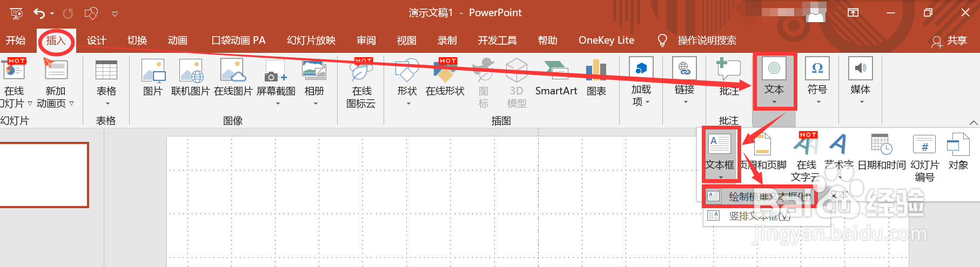Open the 文本框 text box dropdown
This screenshot has height=267, width=980.
tap(720, 156)
